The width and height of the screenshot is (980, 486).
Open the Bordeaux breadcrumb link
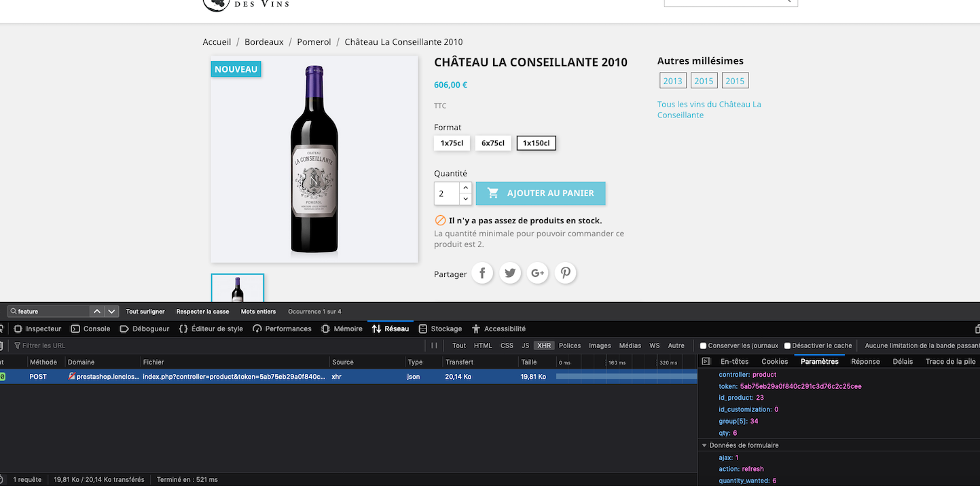click(264, 42)
